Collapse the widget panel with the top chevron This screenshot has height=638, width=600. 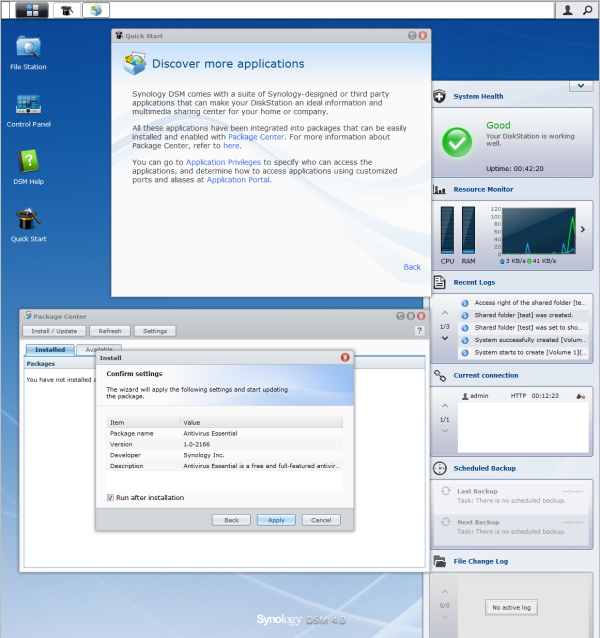coord(580,86)
